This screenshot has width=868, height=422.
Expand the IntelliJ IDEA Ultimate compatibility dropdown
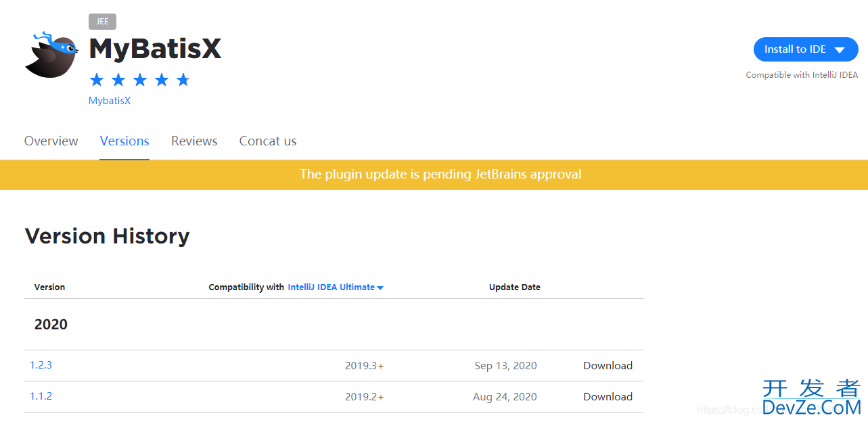coord(336,287)
